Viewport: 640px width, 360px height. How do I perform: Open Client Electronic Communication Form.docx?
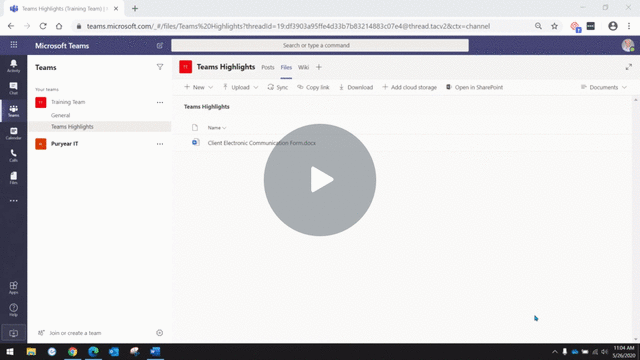click(x=262, y=143)
